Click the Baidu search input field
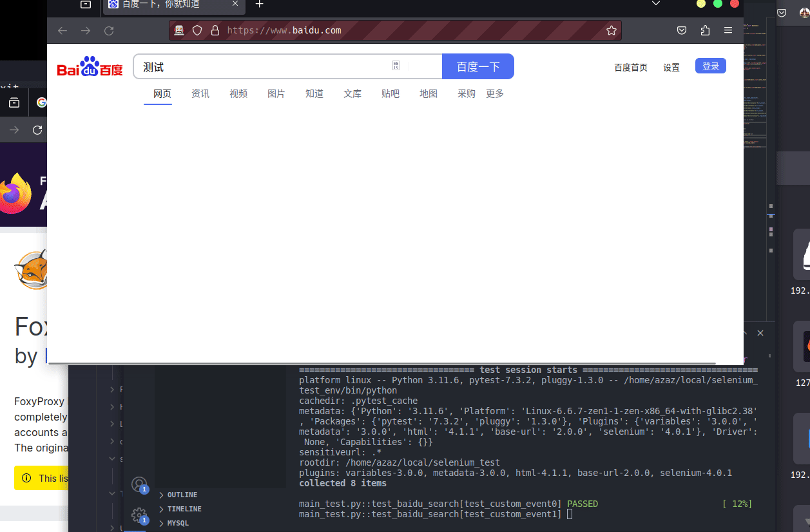 click(264, 66)
